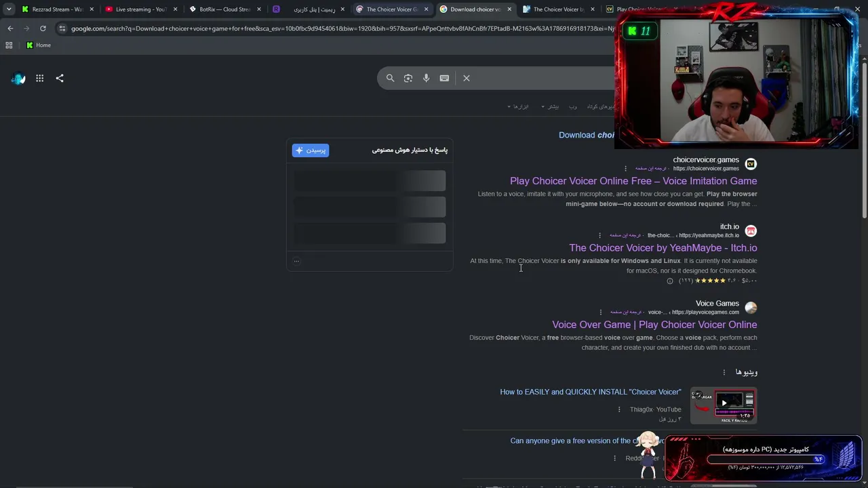
Task: Go back to the previous page
Action: click(x=10, y=28)
